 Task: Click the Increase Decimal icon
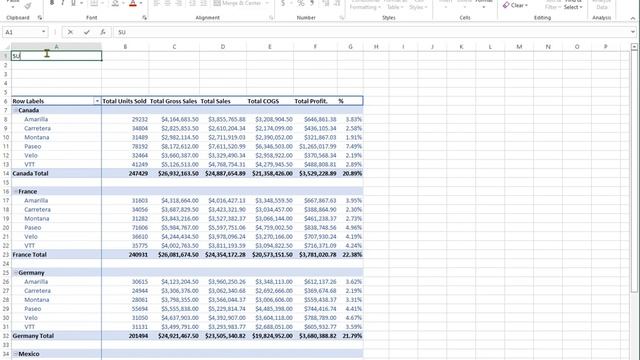tap(326, 3)
